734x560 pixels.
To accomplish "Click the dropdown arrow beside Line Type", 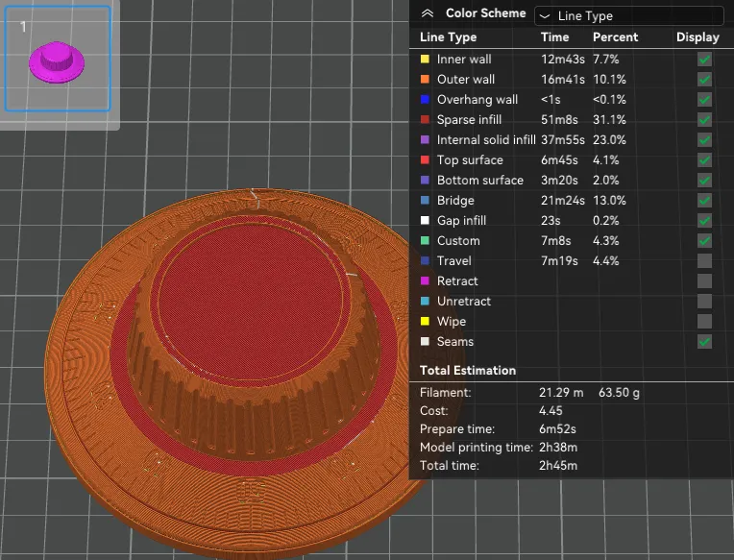I will [x=544, y=16].
